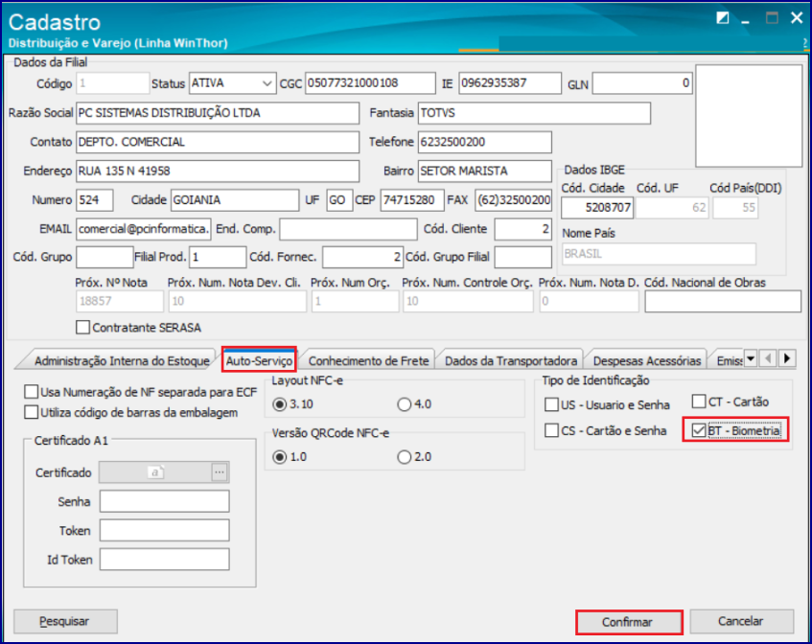This screenshot has height=644, width=812.
Task: Select QRCode version 2.0 radio button
Action: (x=404, y=457)
